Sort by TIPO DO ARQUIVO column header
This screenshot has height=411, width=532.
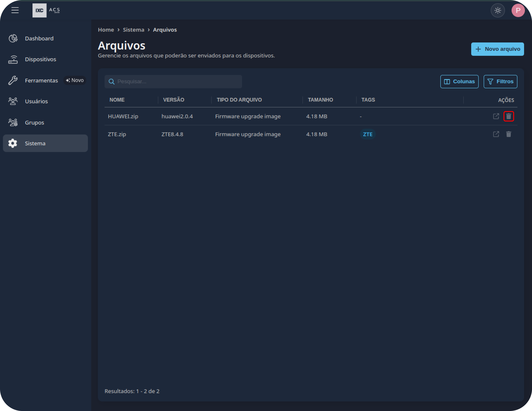(x=239, y=100)
